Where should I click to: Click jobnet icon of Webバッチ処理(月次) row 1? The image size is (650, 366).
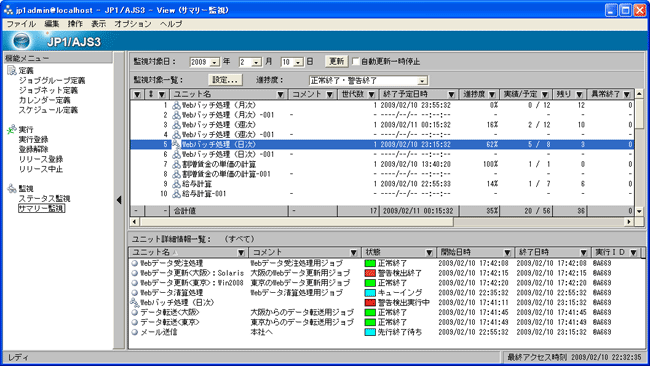[177, 105]
